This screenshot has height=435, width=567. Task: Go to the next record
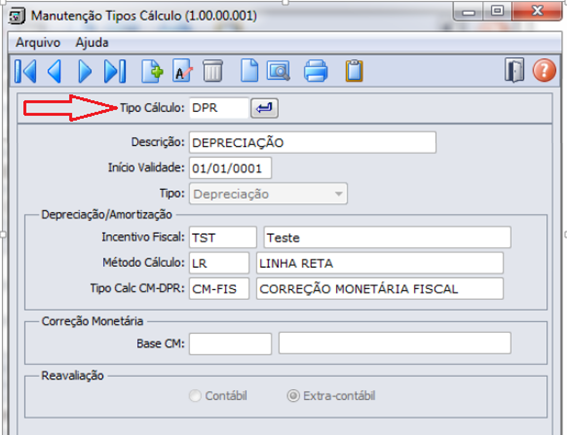tap(85, 71)
